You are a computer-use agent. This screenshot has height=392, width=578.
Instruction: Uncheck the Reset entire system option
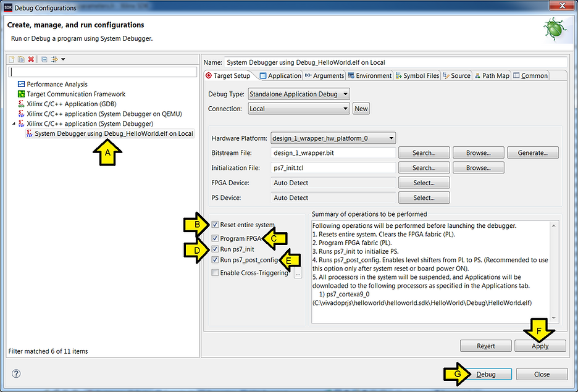coord(214,225)
